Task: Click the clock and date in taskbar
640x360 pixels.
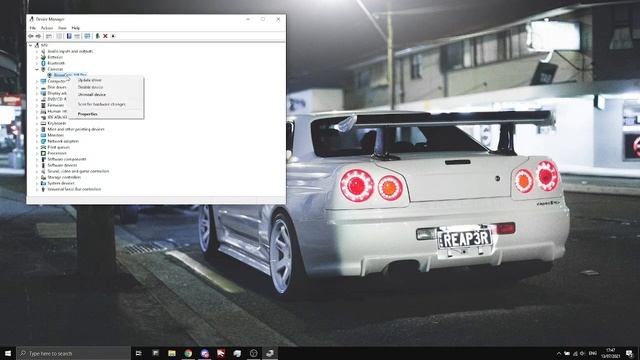Action: [x=611, y=353]
